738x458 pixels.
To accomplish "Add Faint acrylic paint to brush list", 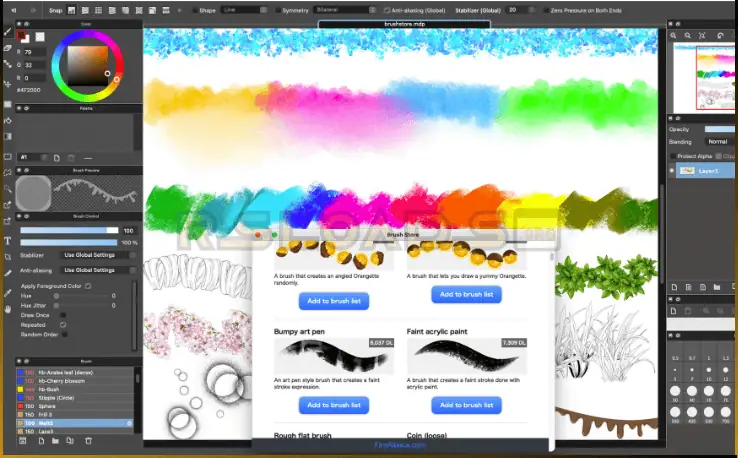I will [466, 405].
